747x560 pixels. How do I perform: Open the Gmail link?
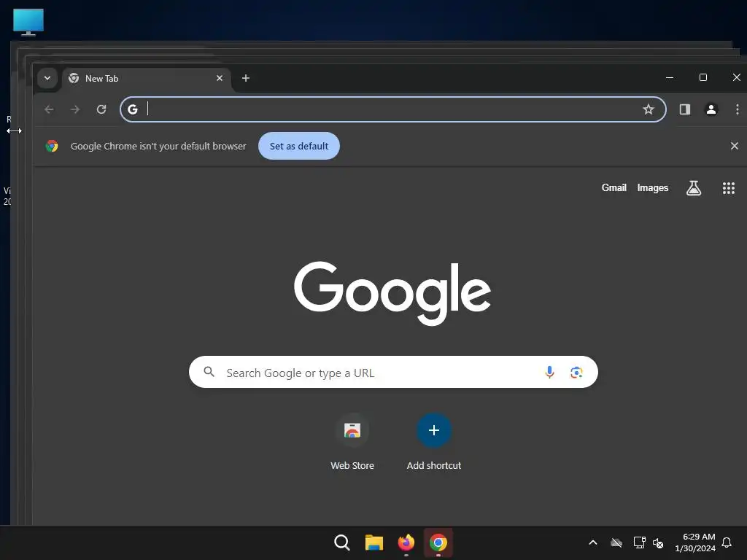coord(614,187)
